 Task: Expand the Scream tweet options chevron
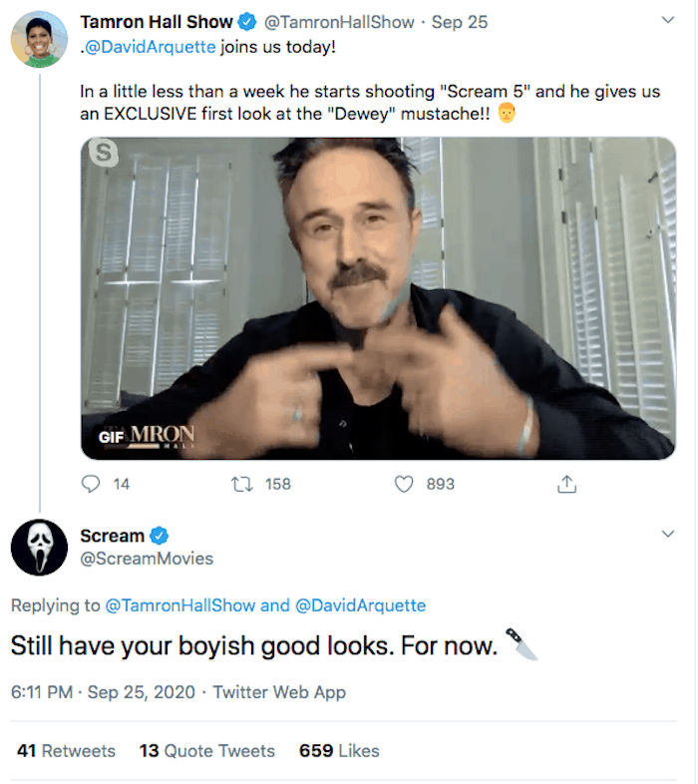tap(668, 536)
